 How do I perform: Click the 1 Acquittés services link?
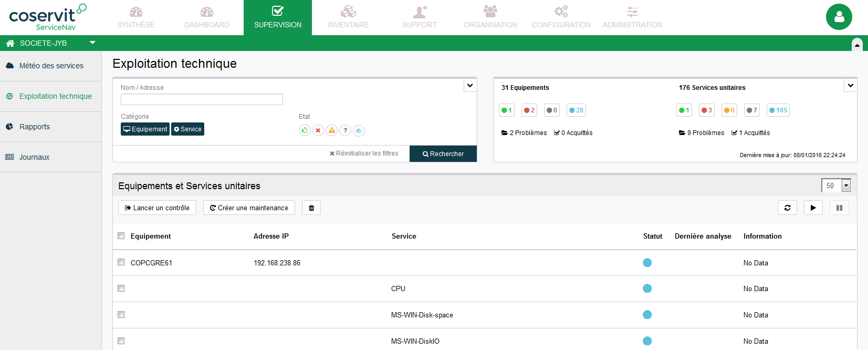pyautogui.click(x=750, y=133)
